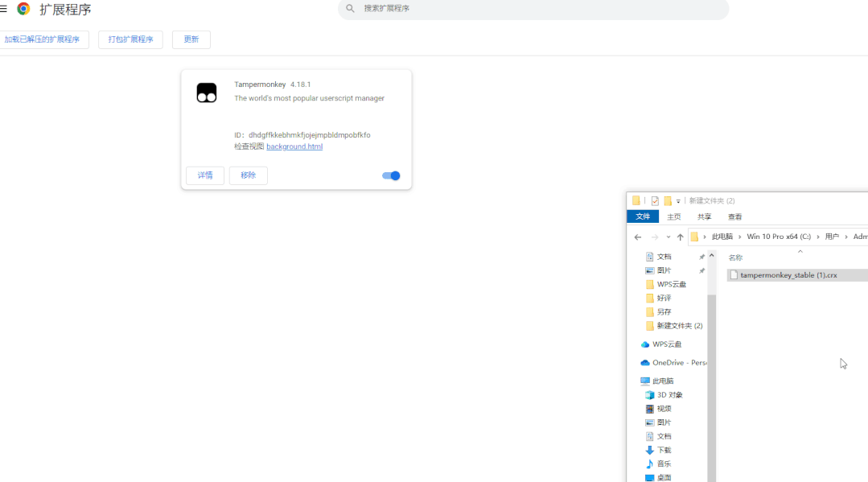Select 下载 (Downloads) in navigation pane
Screen dimensions: 868x482
pyautogui.click(x=663, y=450)
